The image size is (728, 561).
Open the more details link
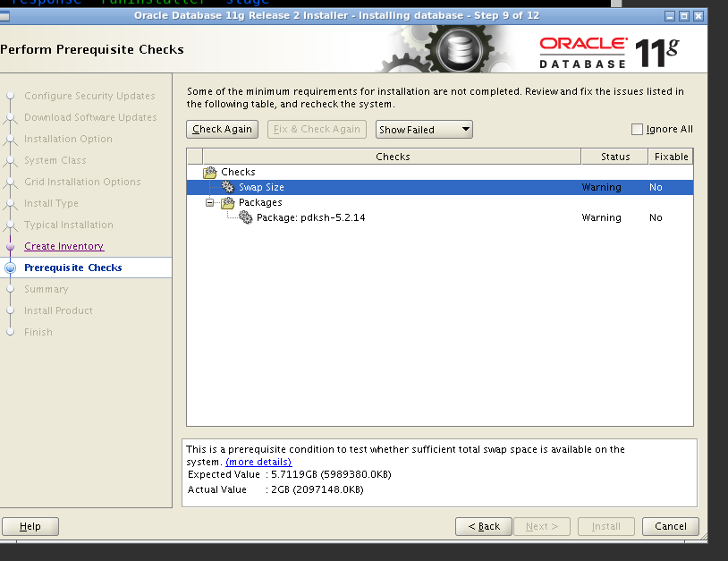pyautogui.click(x=258, y=462)
